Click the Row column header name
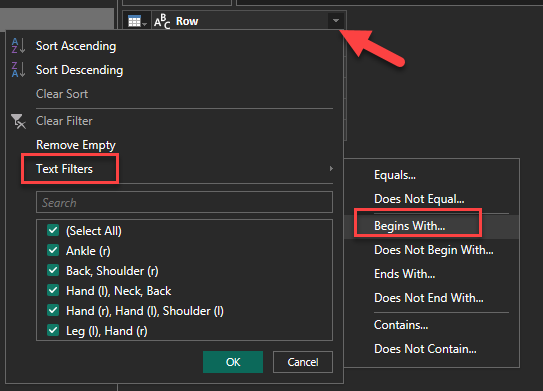Image resolution: width=543 pixels, height=391 pixels. point(187,21)
